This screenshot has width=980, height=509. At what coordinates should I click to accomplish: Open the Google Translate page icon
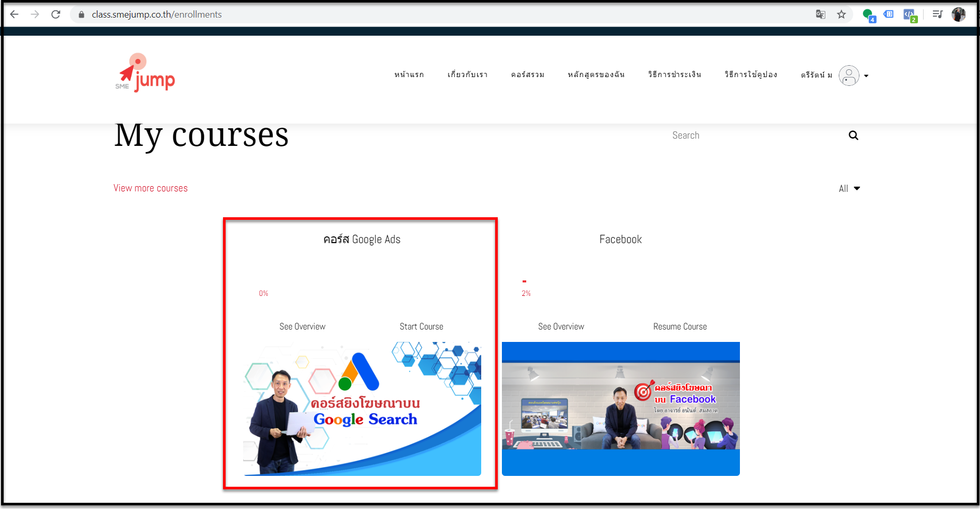(821, 14)
